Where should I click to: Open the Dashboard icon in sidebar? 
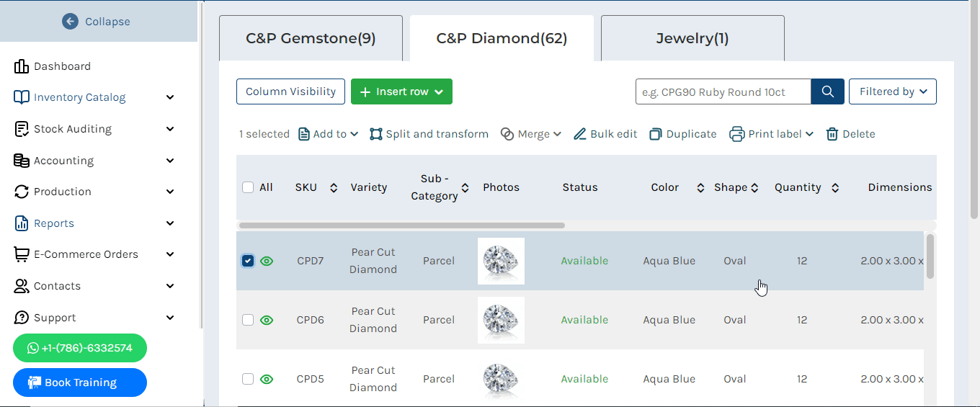pos(21,66)
